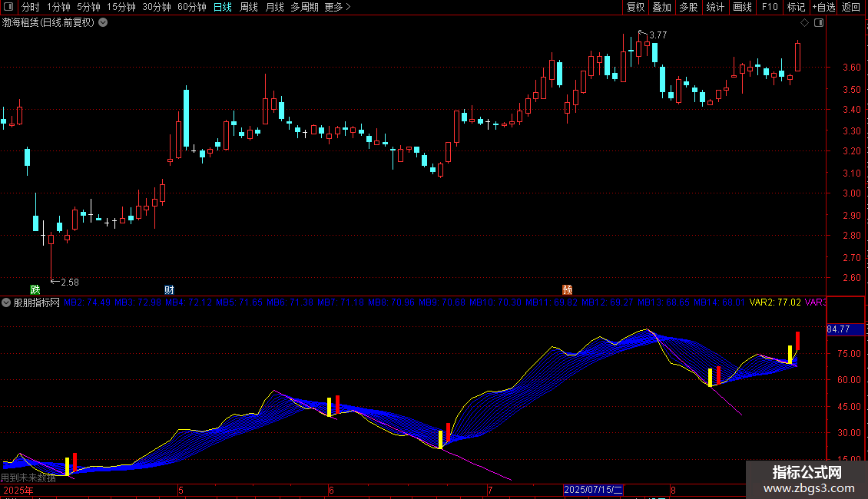Add stock via +自选 button
Viewport: 868px width, 499px height.
823,7
